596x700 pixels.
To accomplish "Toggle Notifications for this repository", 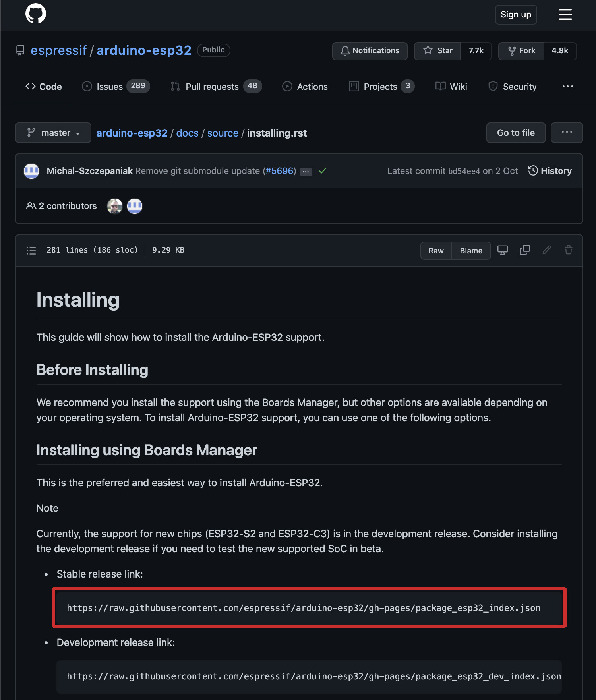I will point(370,51).
